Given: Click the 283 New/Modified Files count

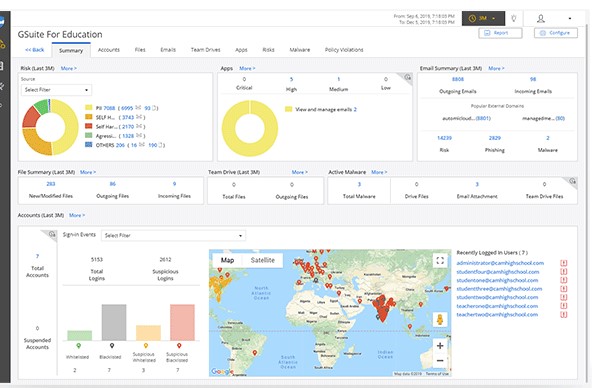Looking at the screenshot, I should (51, 184).
